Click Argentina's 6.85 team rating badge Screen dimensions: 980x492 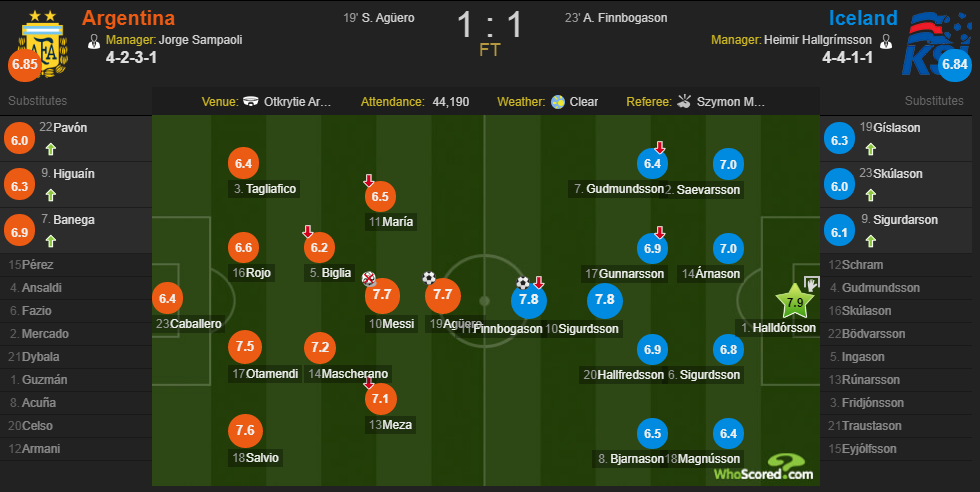coord(24,64)
